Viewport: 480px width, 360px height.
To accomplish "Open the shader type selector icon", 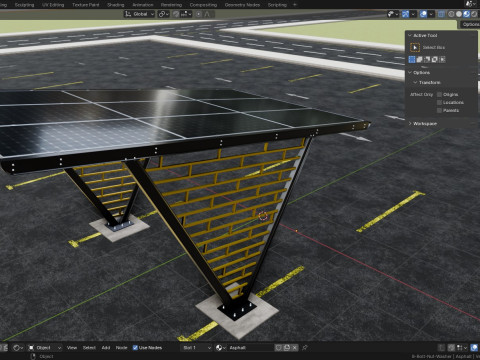I will (18, 348).
